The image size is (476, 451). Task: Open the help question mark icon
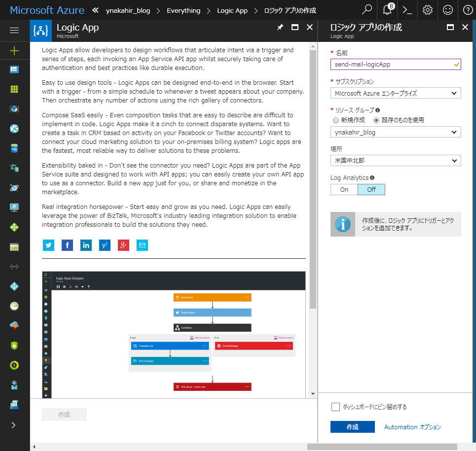click(x=468, y=10)
